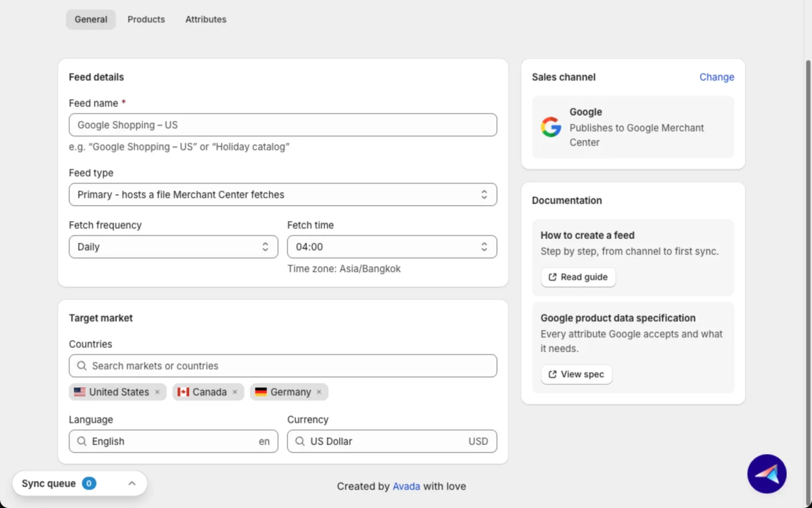The height and width of the screenshot is (508, 812).
Task: Open the View spec button
Action: (576, 374)
